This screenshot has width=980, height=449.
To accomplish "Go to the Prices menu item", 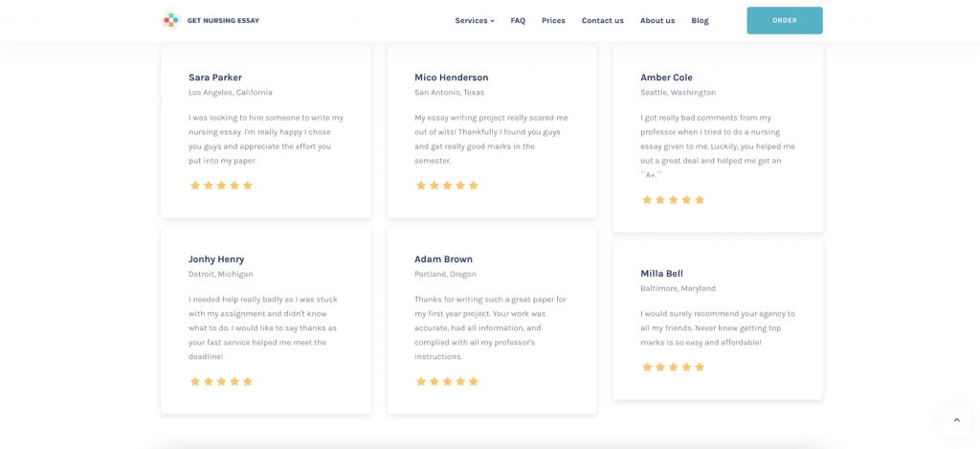I will [553, 21].
